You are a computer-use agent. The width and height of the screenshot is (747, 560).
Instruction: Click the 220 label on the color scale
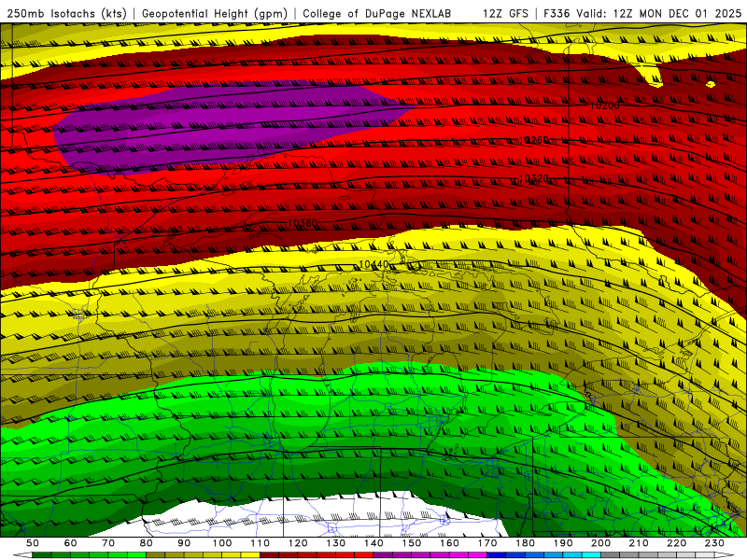coord(676,543)
